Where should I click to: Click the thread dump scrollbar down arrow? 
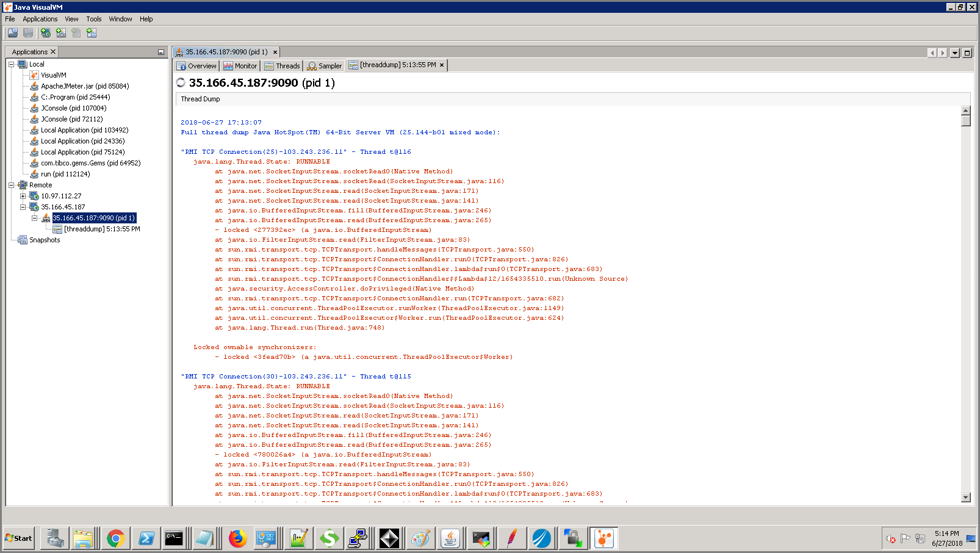(x=965, y=497)
